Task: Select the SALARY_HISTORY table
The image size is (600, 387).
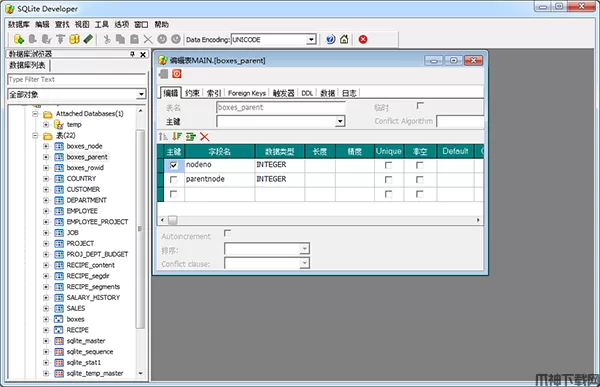Action: [x=93, y=297]
